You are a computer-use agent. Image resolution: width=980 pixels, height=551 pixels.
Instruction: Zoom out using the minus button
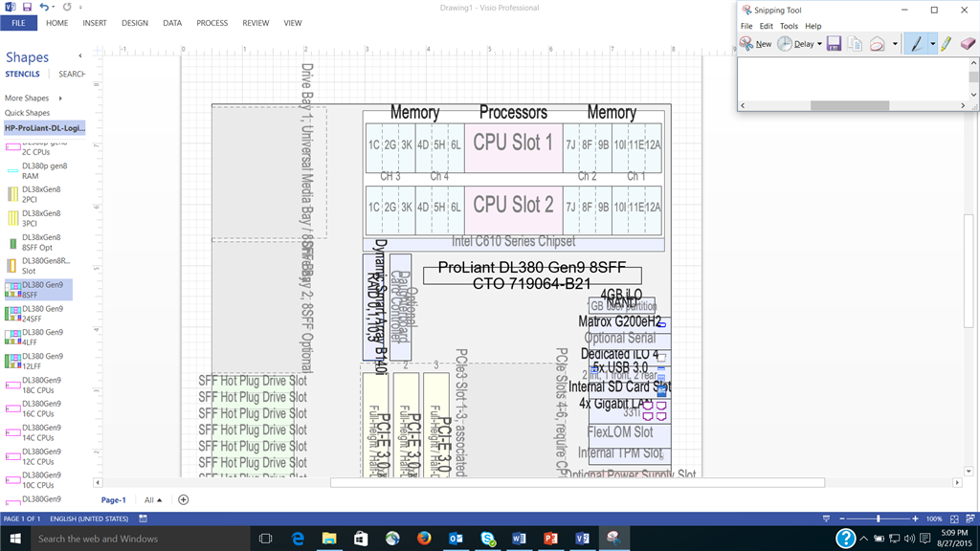click(x=842, y=518)
